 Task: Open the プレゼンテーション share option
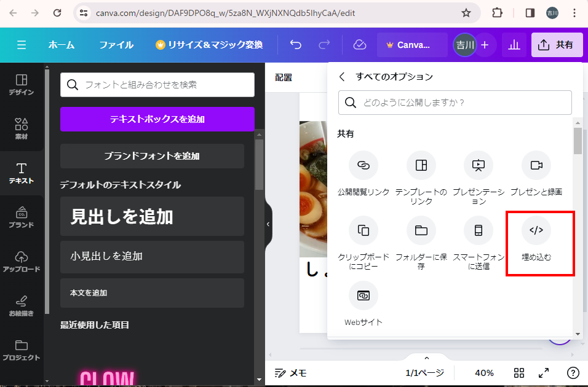(x=478, y=166)
